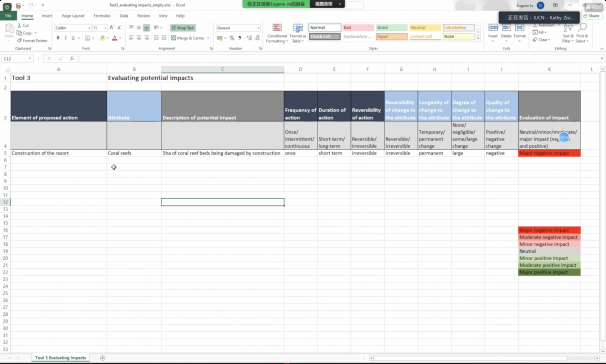The width and height of the screenshot is (606, 364).
Task: Add a new sheet with the plus icon
Action: coord(102,358)
